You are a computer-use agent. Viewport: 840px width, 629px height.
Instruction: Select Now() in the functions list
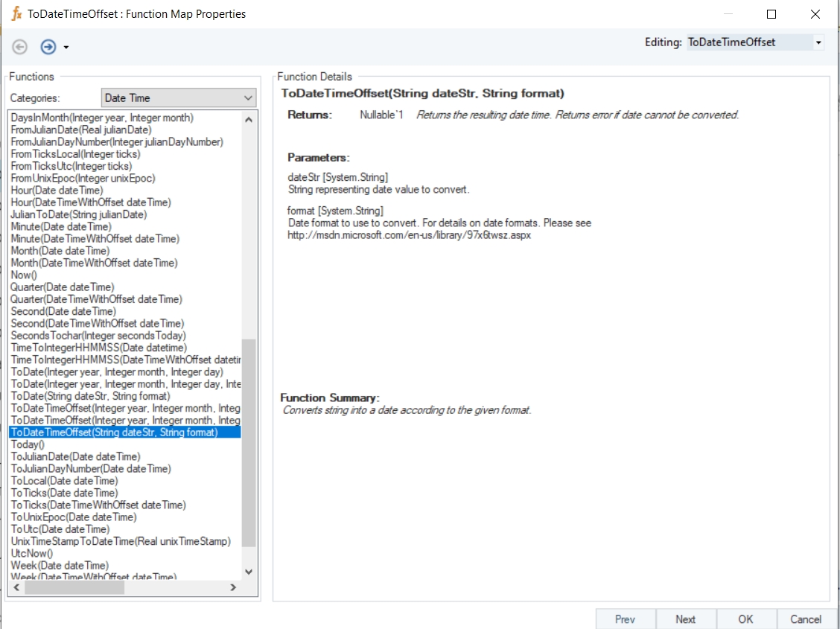[24, 275]
